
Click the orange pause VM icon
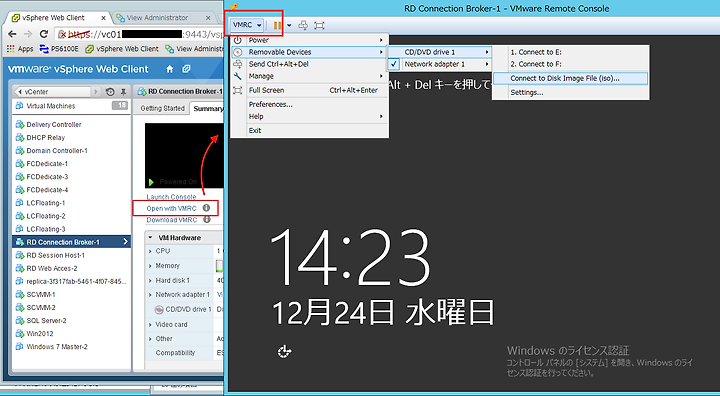point(277,25)
